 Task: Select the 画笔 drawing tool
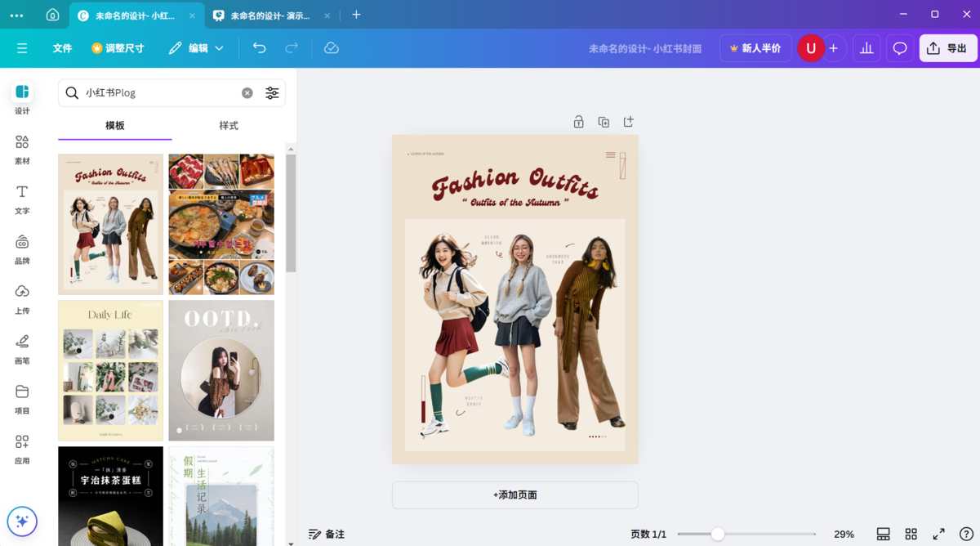pos(22,347)
